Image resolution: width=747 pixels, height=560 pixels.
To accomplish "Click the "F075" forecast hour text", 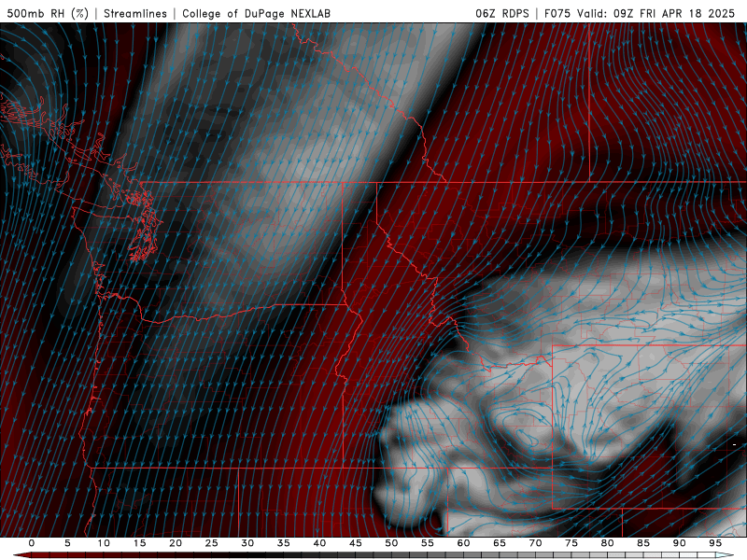I will [x=558, y=13].
